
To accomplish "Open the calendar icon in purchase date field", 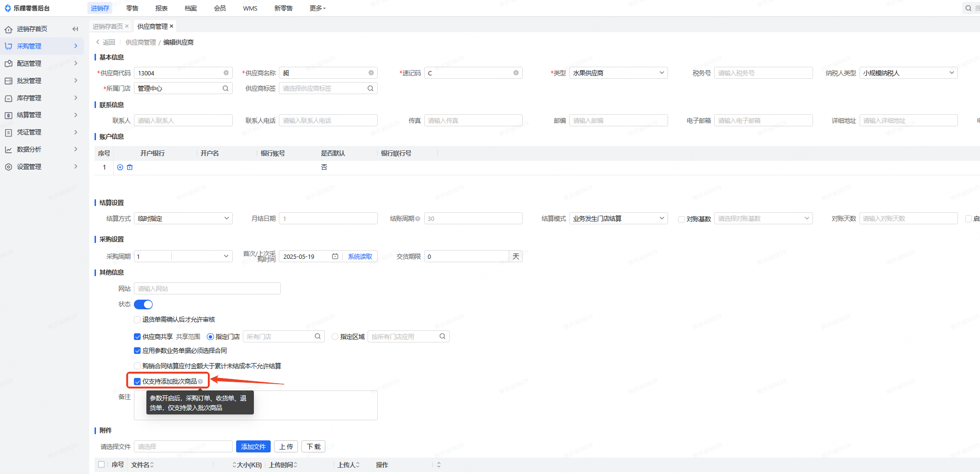I will coord(335,256).
